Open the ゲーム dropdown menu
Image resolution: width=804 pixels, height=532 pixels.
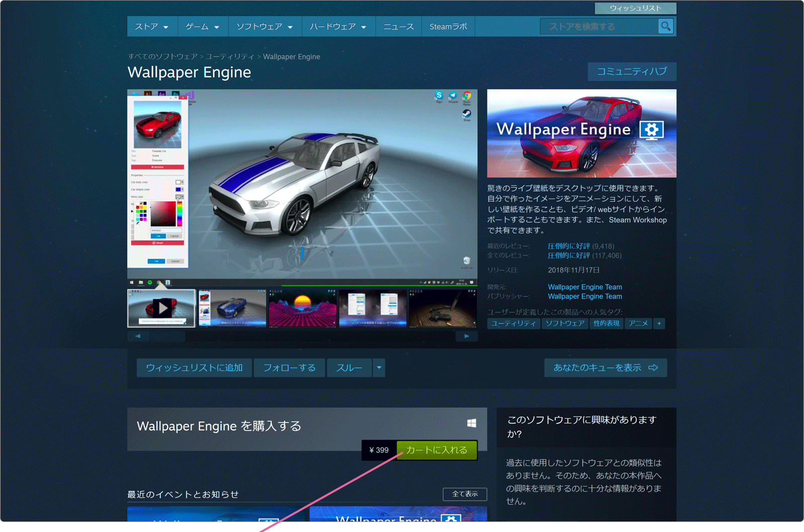(203, 27)
